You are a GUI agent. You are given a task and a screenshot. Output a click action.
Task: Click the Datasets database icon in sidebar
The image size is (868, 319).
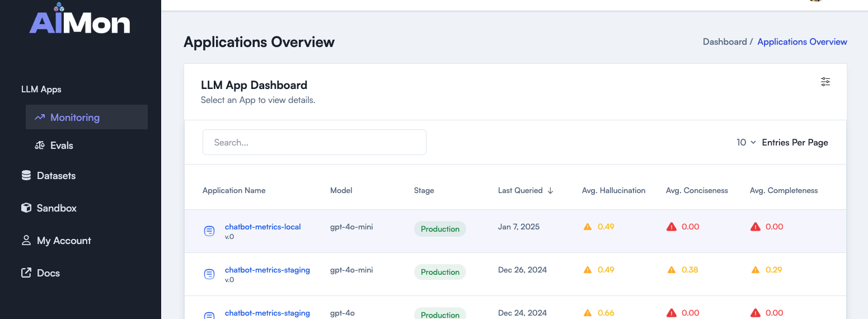coord(26,176)
